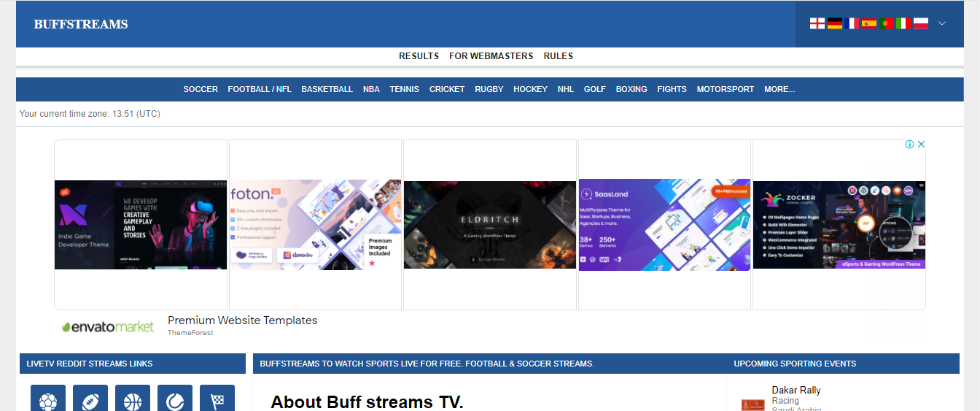Click About Buff streams TV heading

pos(367,402)
